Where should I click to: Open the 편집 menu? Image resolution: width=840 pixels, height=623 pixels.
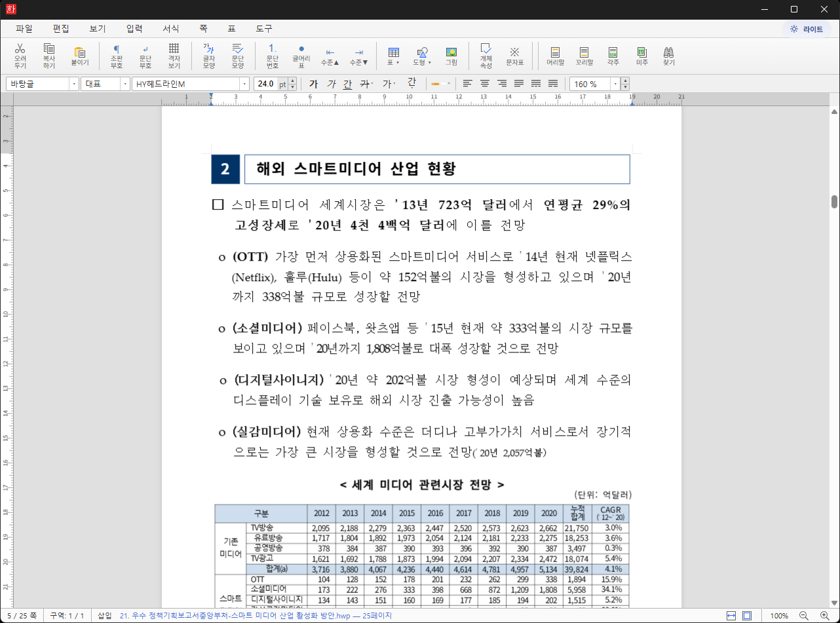coord(61,29)
